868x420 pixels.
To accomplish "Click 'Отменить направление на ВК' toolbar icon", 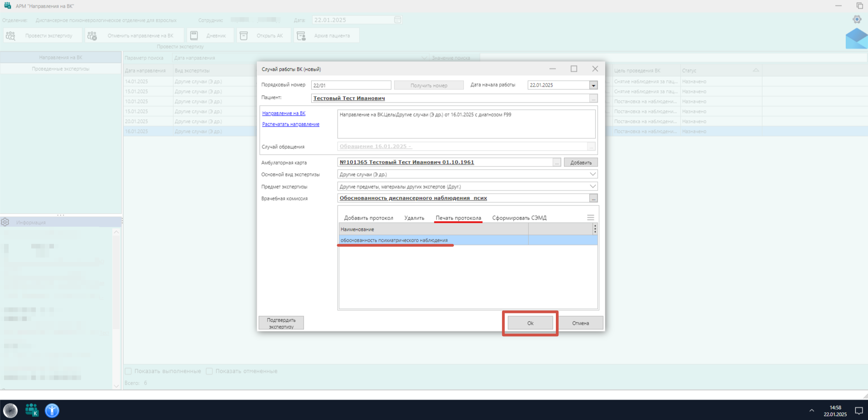I will tap(92, 36).
